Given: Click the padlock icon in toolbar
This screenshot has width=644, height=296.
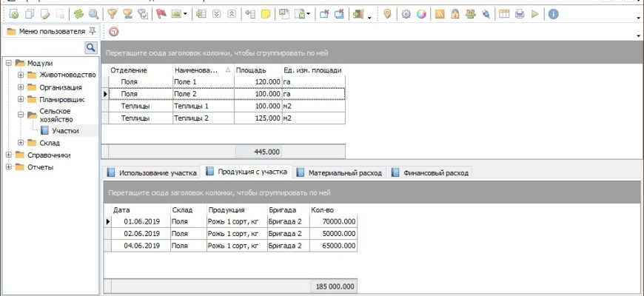Looking at the screenshot, I should tap(455, 14).
